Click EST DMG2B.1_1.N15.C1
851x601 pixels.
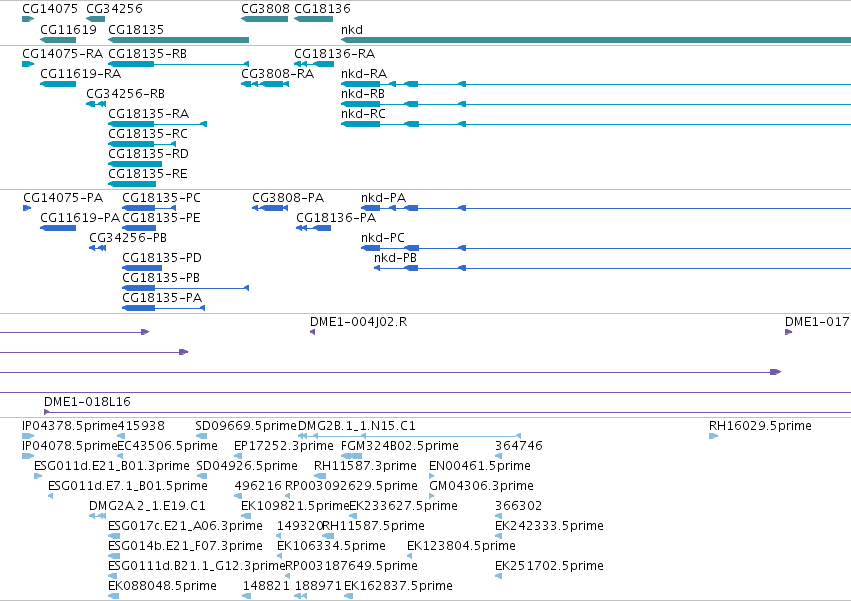[357, 426]
